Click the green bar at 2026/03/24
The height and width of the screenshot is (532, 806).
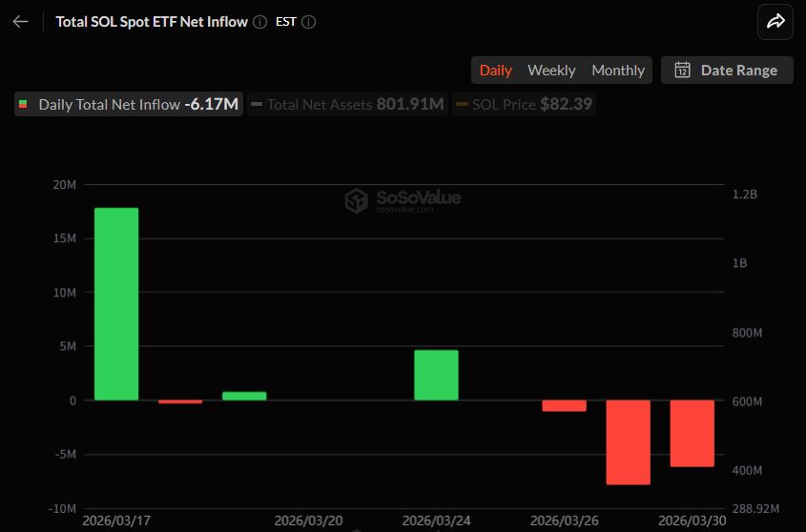tap(436, 375)
